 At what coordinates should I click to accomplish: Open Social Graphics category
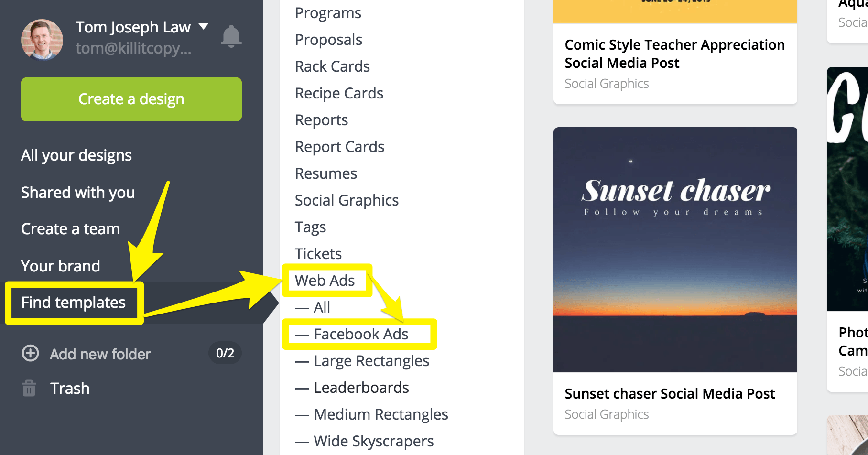(x=347, y=200)
